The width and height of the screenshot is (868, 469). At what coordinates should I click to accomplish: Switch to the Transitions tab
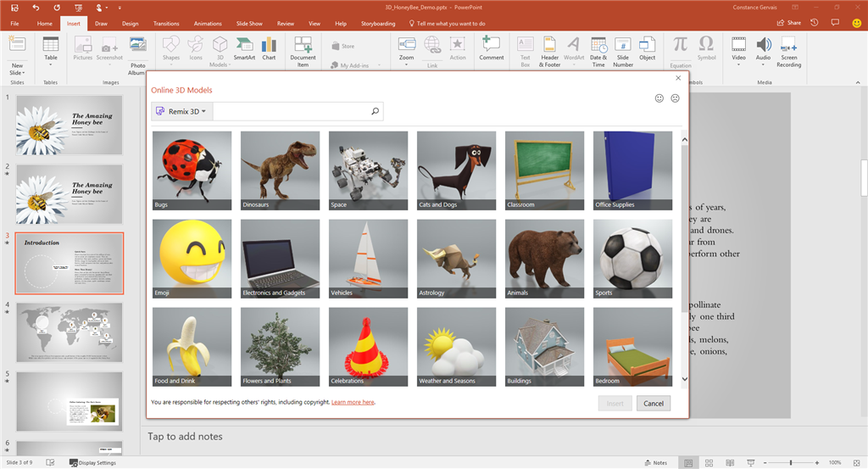click(166, 24)
